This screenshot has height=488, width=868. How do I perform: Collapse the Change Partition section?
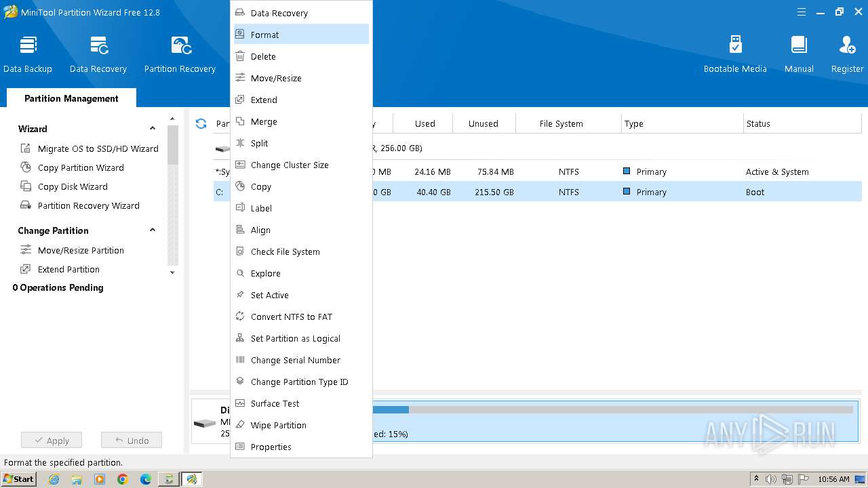coord(153,230)
